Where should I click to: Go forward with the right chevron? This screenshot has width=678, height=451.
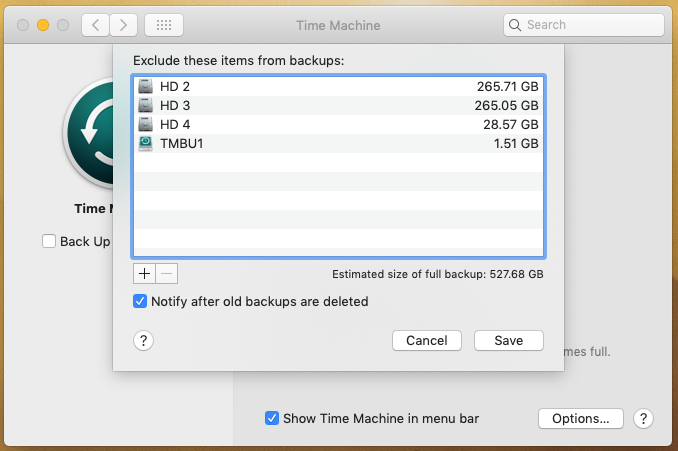pyautogui.click(x=123, y=25)
